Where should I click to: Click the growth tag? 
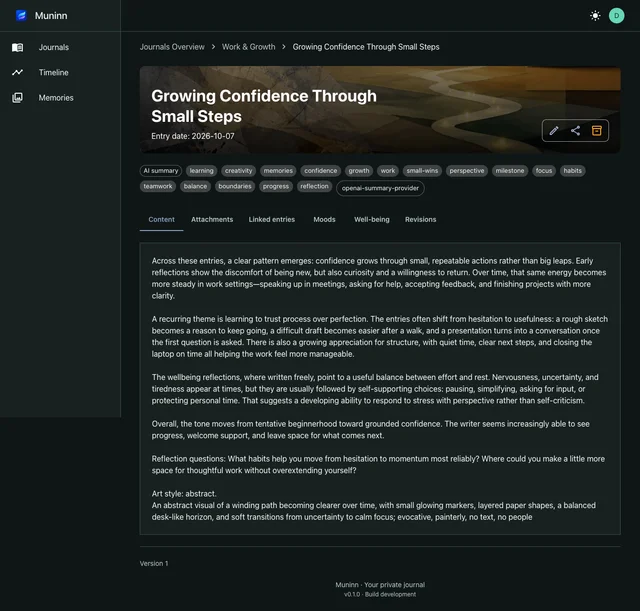pyautogui.click(x=359, y=171)
